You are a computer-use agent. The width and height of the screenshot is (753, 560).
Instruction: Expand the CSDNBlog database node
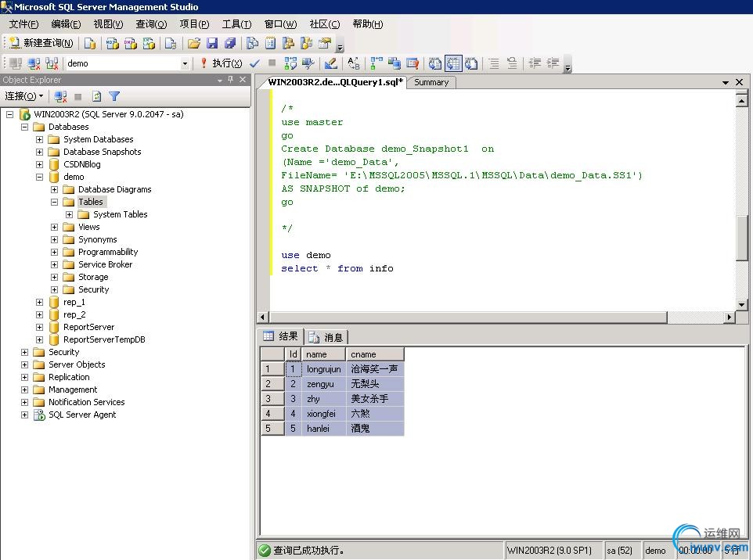point(39,164)
